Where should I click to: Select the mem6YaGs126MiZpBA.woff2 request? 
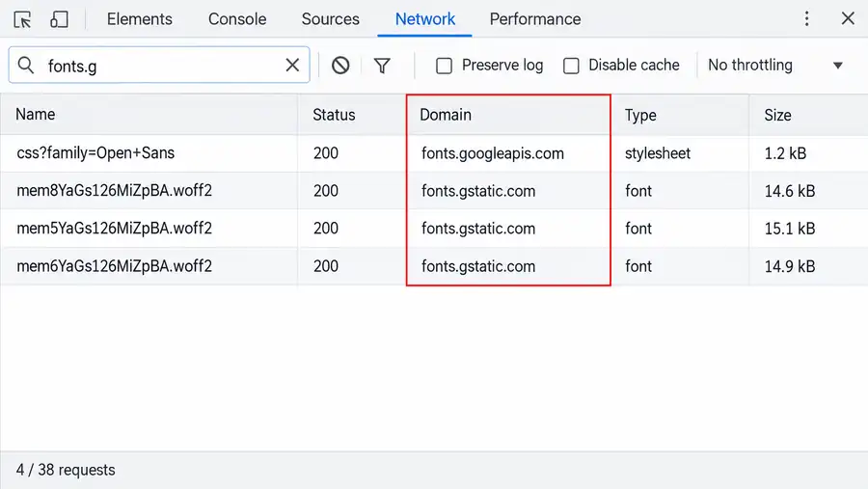(114, 266)
